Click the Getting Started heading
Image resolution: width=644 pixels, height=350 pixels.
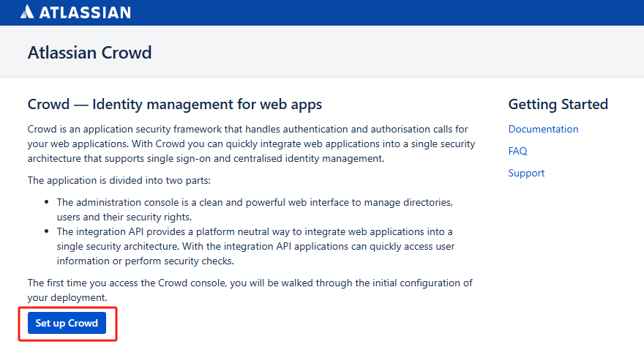tap(558, 105)
